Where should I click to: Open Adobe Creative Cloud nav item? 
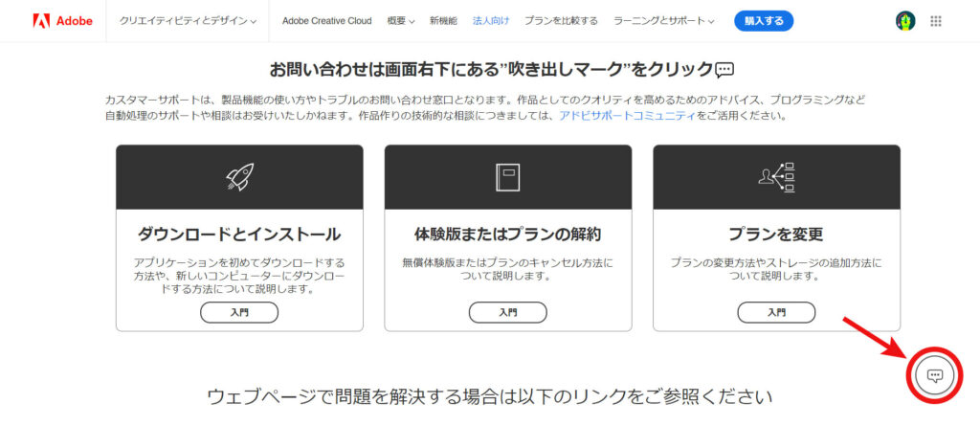click(x=327, y=21)
